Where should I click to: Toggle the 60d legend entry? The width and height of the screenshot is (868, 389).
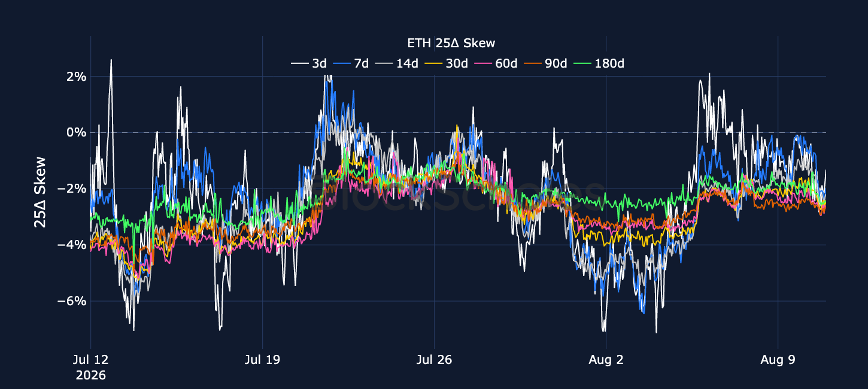(496, 63)
